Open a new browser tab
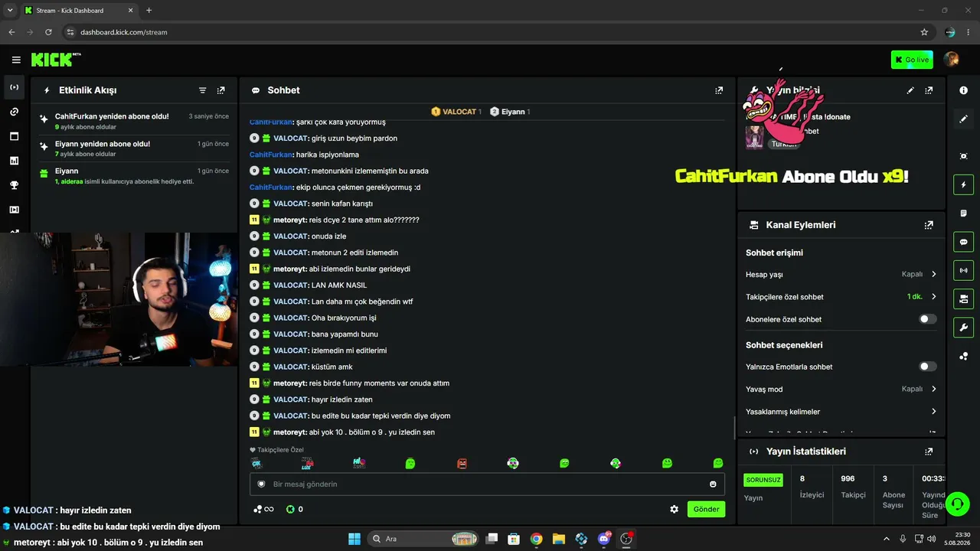This screenshot has width=980, height=551. pyautogui.click(x=149, y=11)
